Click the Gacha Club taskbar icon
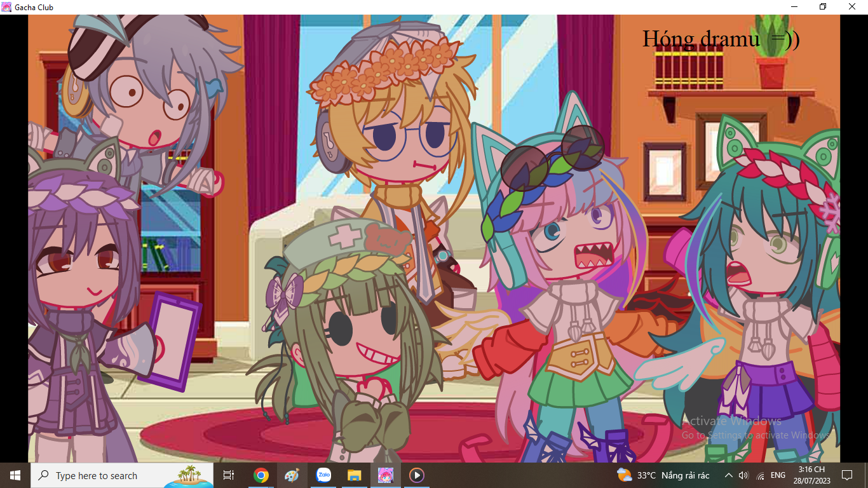The width and height of the screenshot is (868, 488). (x=386, y=475)
